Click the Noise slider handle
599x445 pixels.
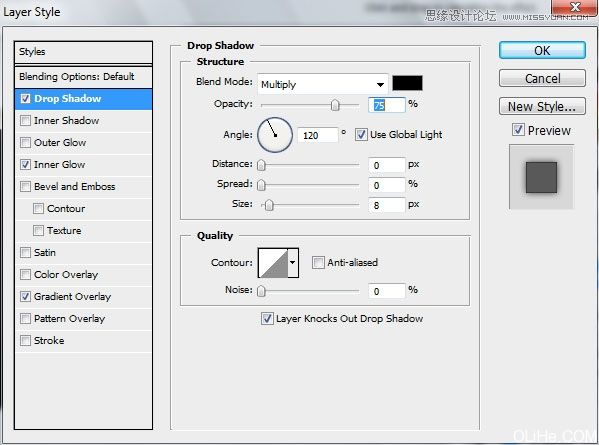261,291
